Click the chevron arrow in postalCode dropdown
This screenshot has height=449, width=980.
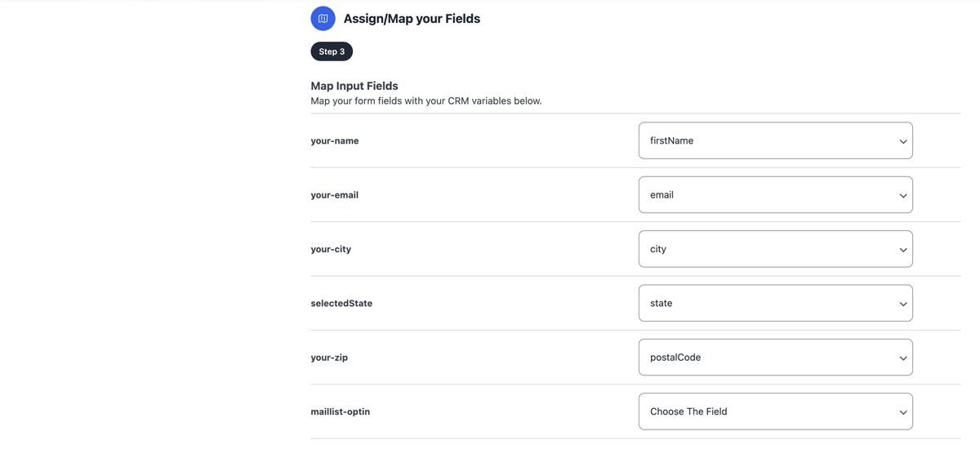(902, 358)
